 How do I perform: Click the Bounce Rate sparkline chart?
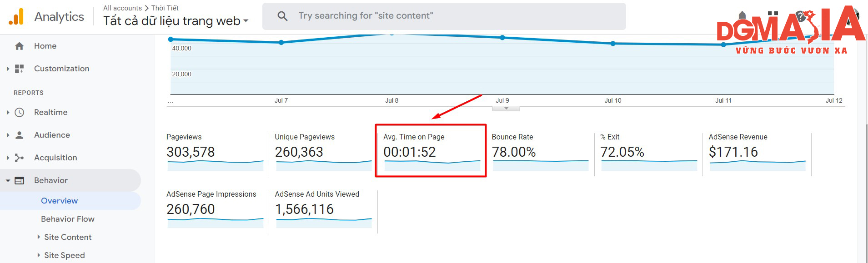541,165
